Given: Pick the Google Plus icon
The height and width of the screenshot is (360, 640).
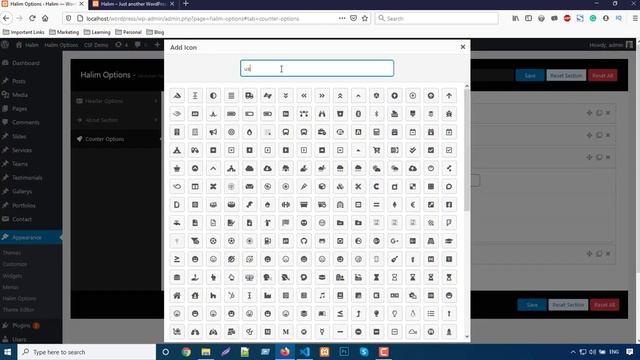Looking at the screenshot, I should [395, 241].
